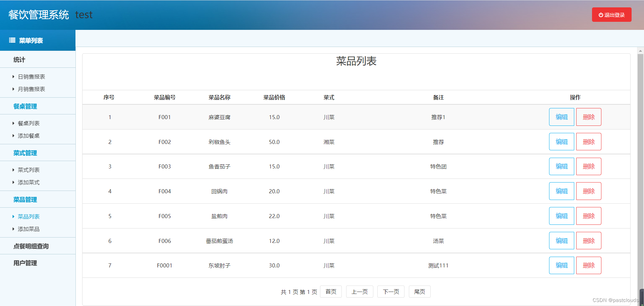
Task: Click the 测试111 remark cell
Action: click(438, 265)
